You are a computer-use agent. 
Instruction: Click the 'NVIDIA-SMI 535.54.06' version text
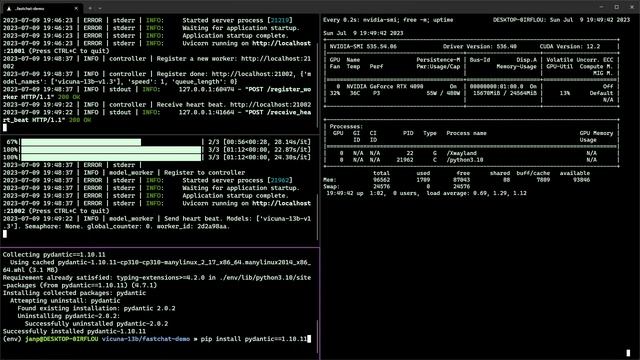(x=363, y=47)
